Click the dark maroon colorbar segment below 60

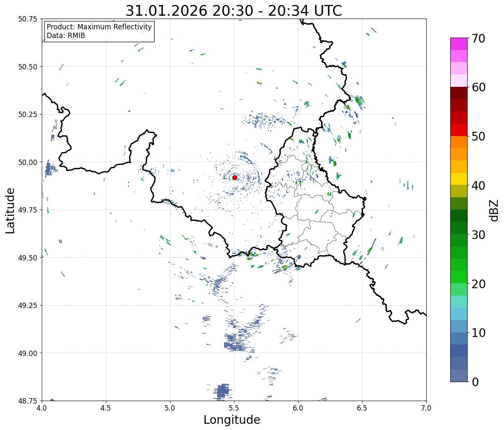pyautogui.click(x=459, y=93)
